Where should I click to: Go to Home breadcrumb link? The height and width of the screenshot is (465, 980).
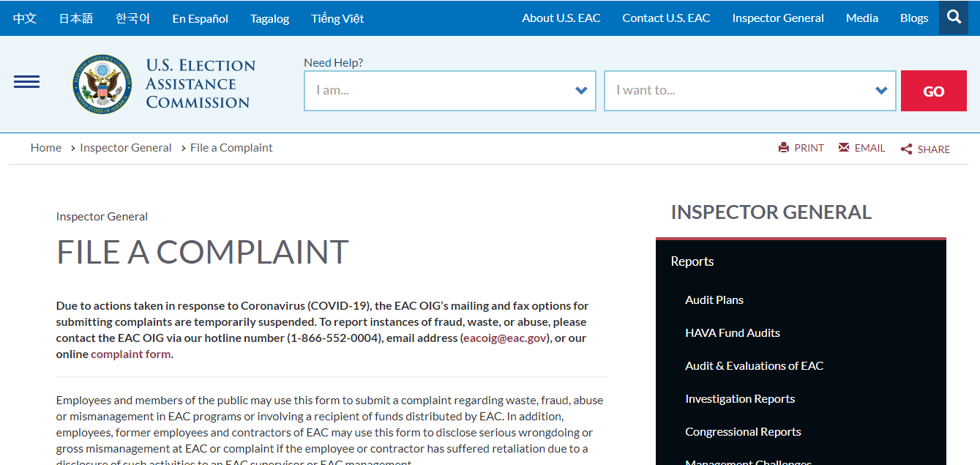[45, 148]
